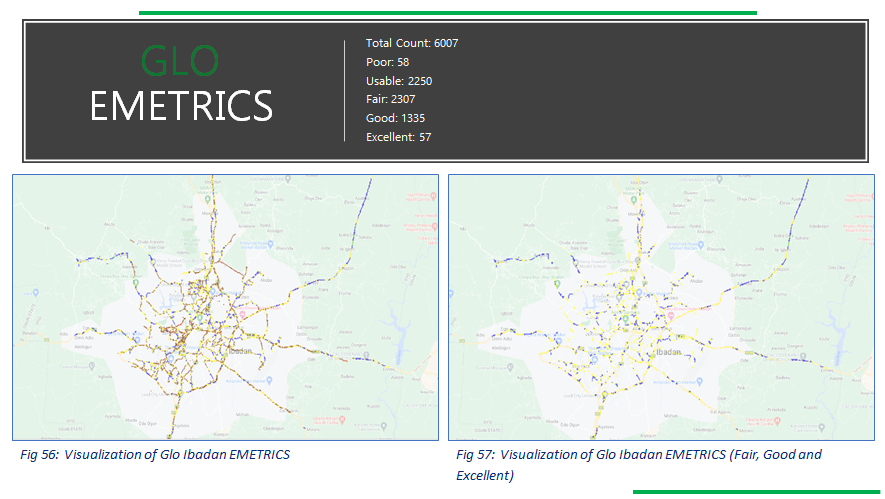Click the white "EMETRICS" heading text

coord(181,106)
